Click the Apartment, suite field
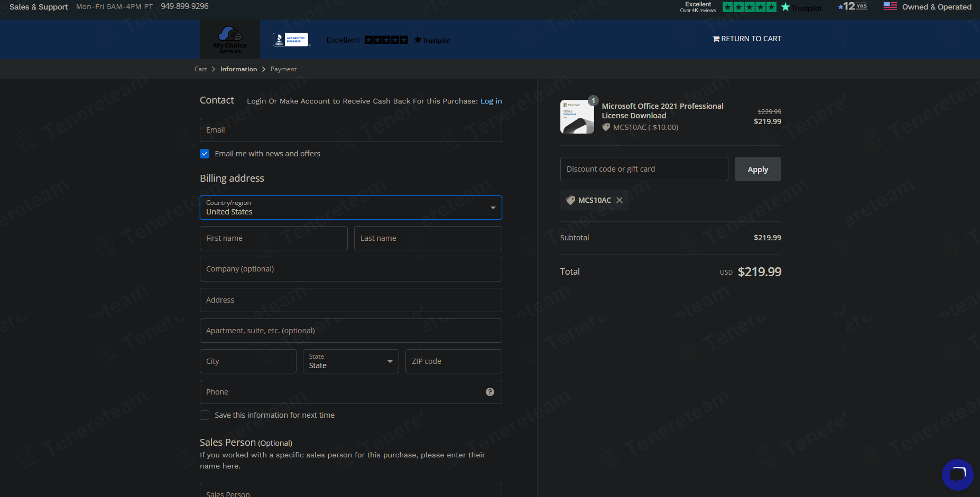This screenshot has height=497, width=980. (351, 331)
